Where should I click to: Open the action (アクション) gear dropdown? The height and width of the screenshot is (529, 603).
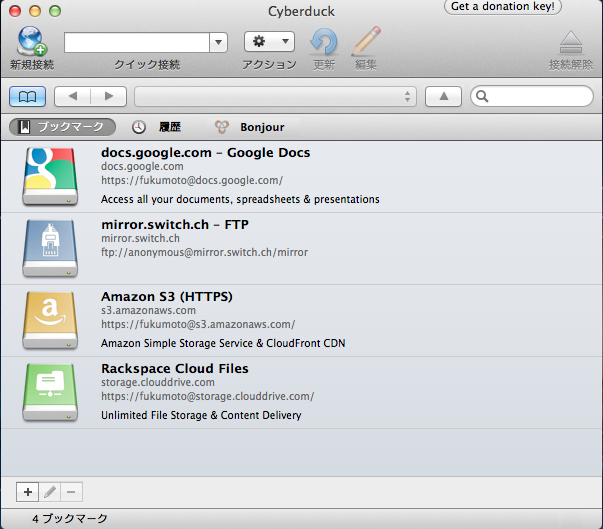(x=269, y=42)
